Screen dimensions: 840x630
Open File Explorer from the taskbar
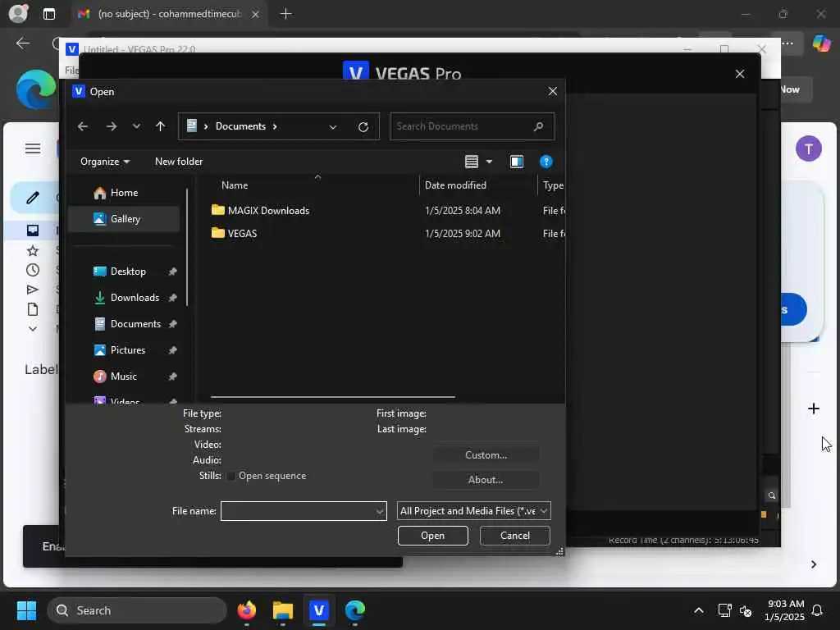pos(283,610)
